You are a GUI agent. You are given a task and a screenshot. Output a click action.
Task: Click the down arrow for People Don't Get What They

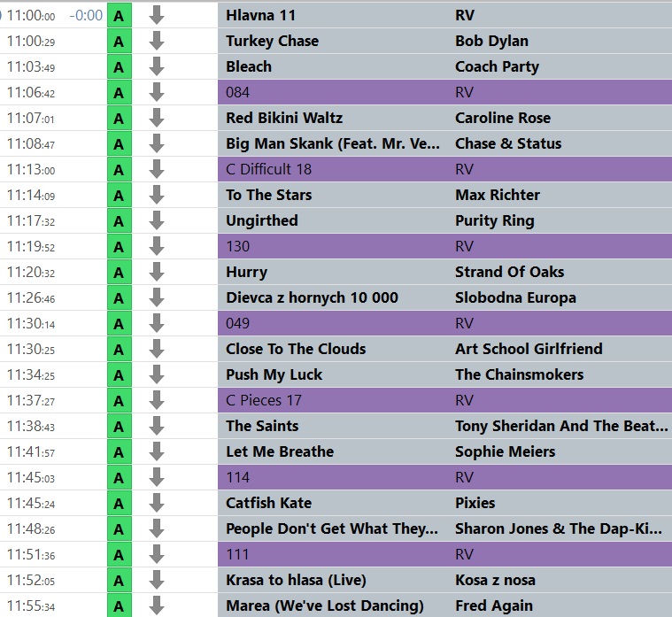click(x=157, y=529)
